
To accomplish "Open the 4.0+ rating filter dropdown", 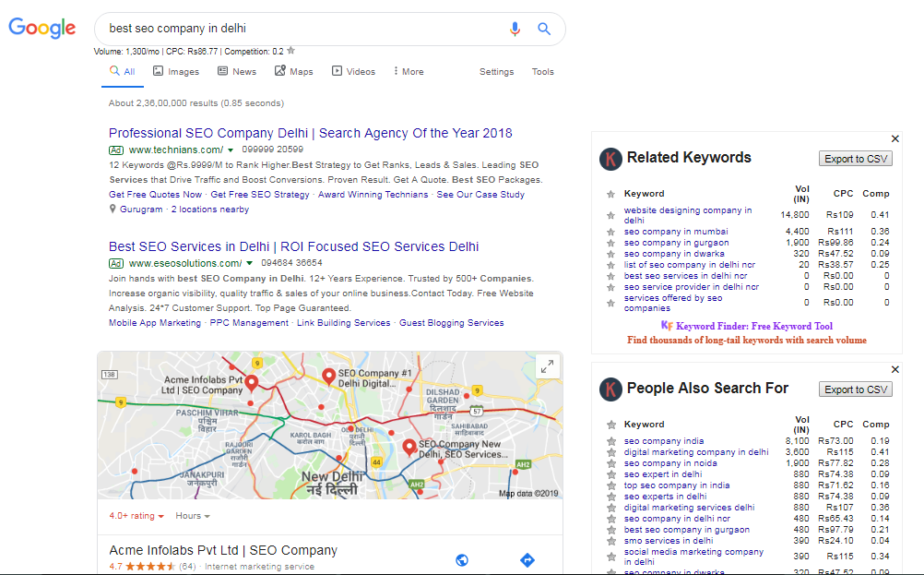I will 136,515.
